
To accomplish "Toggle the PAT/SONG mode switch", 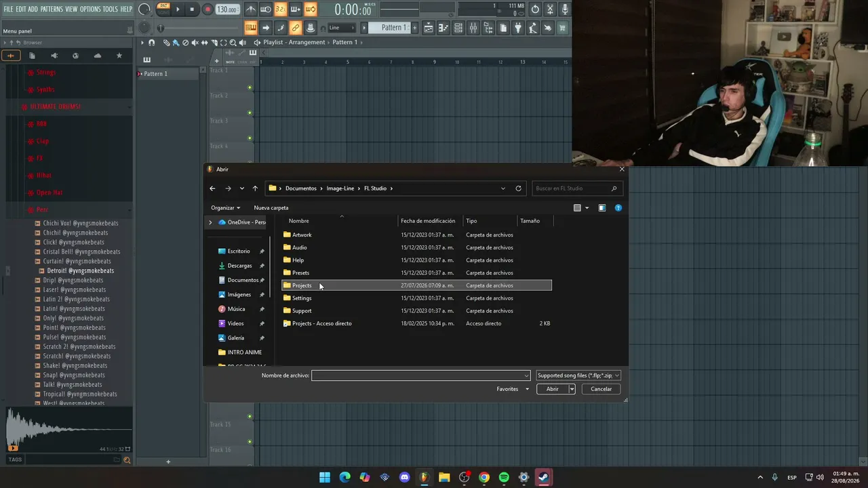I will pyautogui.click(x=163, y=9).
